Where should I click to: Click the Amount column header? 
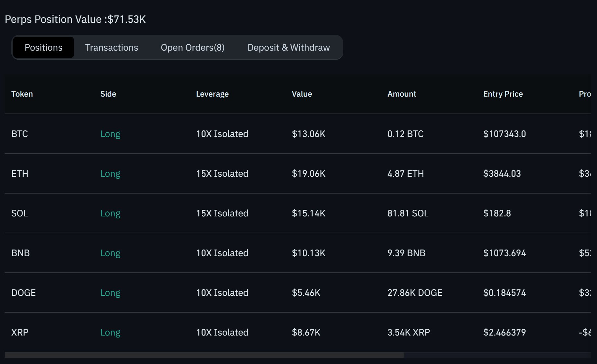pos(402,94)
